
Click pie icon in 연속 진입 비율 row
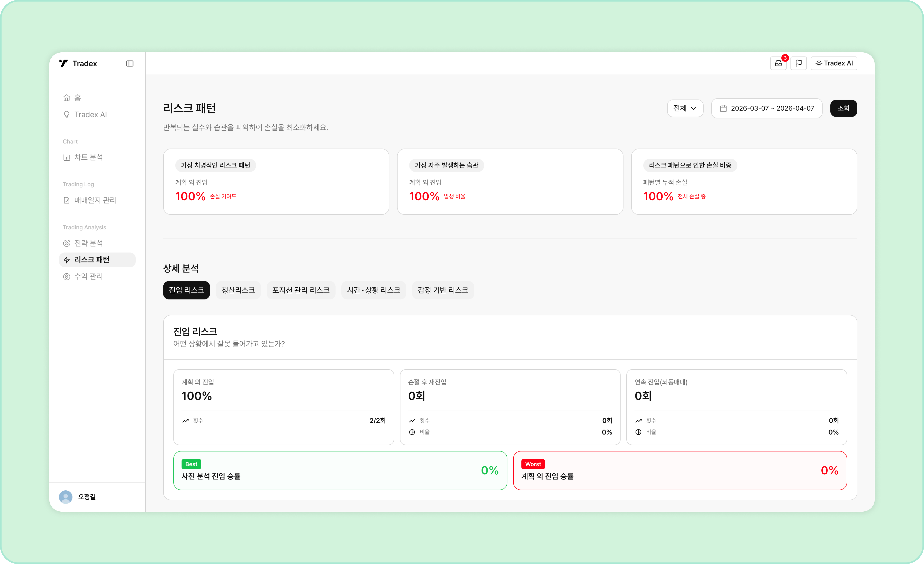coord(638,432)
